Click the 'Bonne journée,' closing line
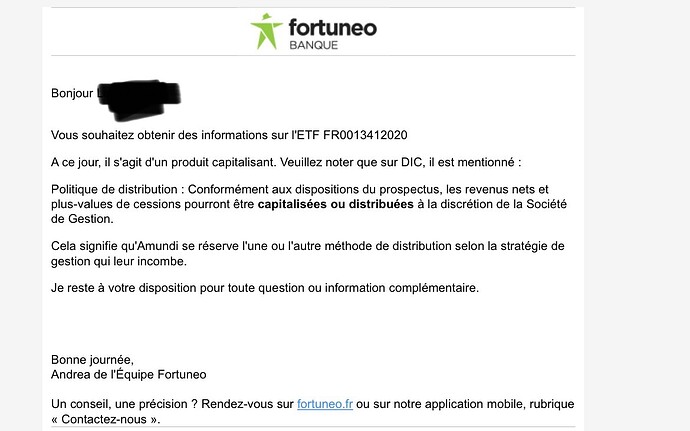The width and height of the screenshot is (690, 431). click(x=91, y=360)
